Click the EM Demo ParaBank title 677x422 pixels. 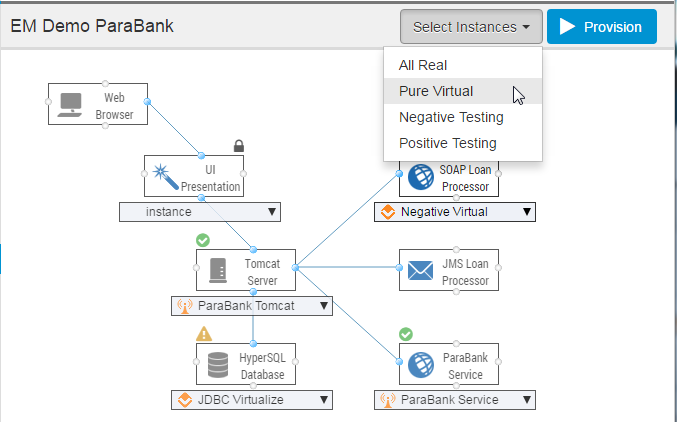pos(92,26)
